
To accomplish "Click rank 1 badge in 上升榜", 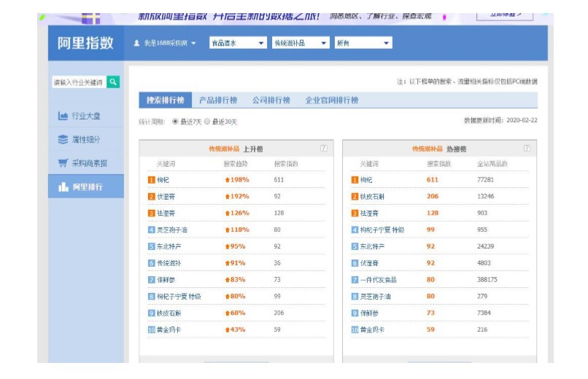I will tap(152, 180).
